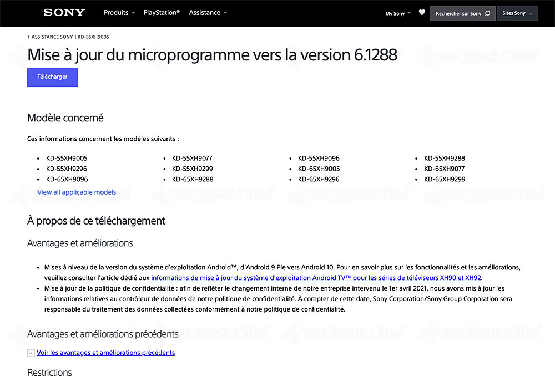Click Voir les avantages et améliorations précédents
Image resolution: width=555 pixels, height=392 pixels.
tap(105, 353)
